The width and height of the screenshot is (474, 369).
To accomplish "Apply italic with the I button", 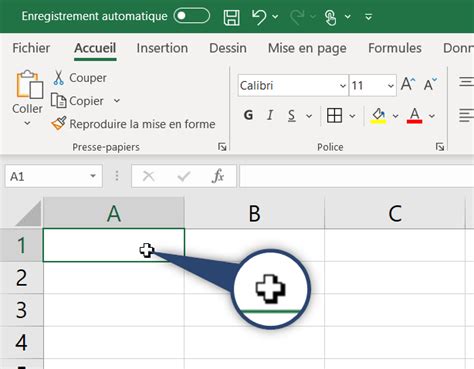I will point(270,115).
